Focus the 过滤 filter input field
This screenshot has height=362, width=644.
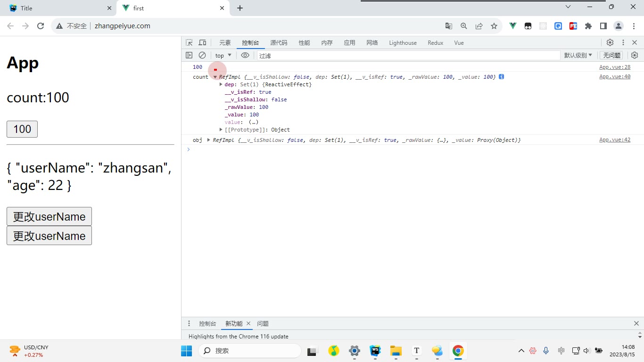pos(408,55)
